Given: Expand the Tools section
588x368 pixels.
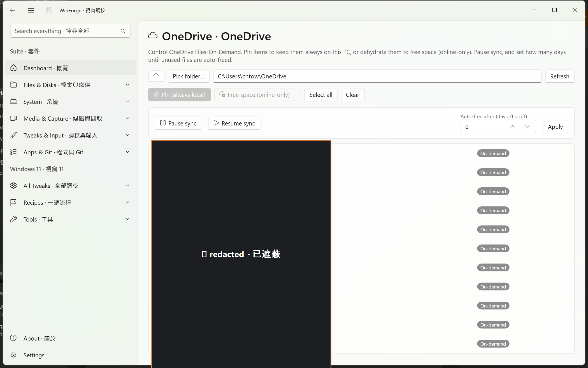Looking at the screenshot, I should [127, 219].
